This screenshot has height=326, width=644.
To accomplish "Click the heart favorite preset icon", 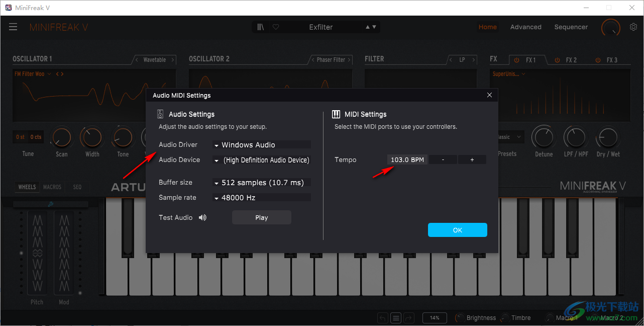I will [276, 27].
